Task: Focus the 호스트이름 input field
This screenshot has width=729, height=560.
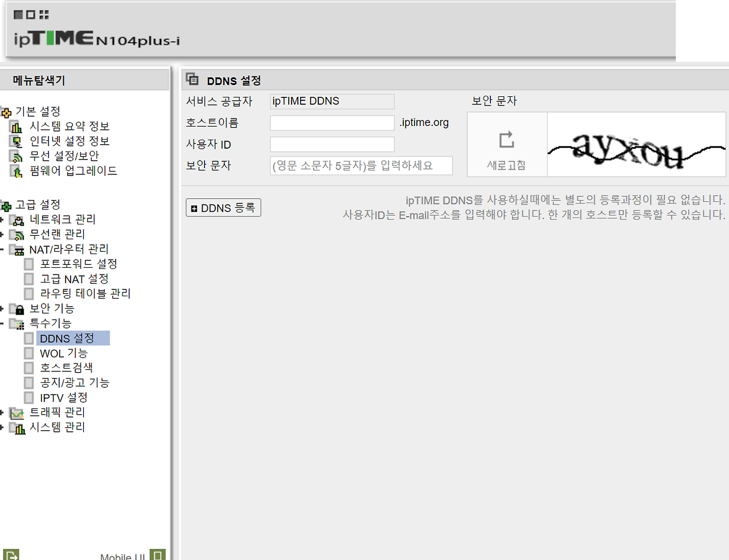Action: coord(332,123)
